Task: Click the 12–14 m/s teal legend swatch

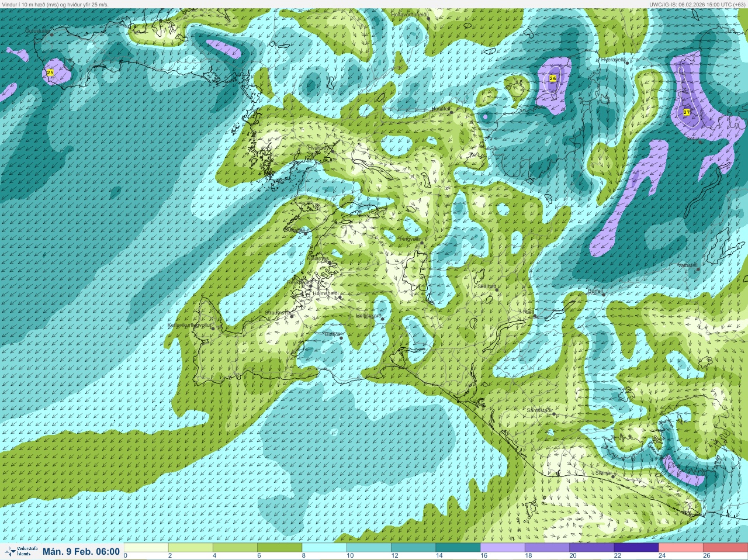Action: 413,548
